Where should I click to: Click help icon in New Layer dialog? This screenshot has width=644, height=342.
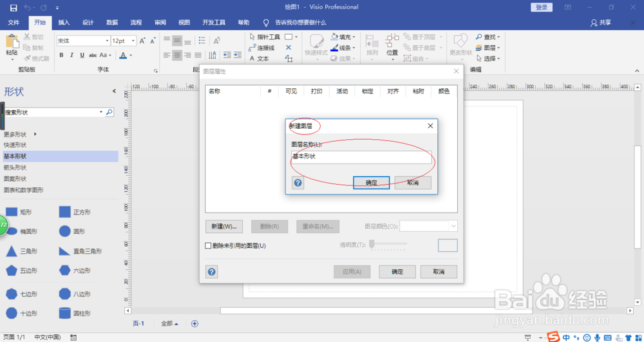(298, 183)
